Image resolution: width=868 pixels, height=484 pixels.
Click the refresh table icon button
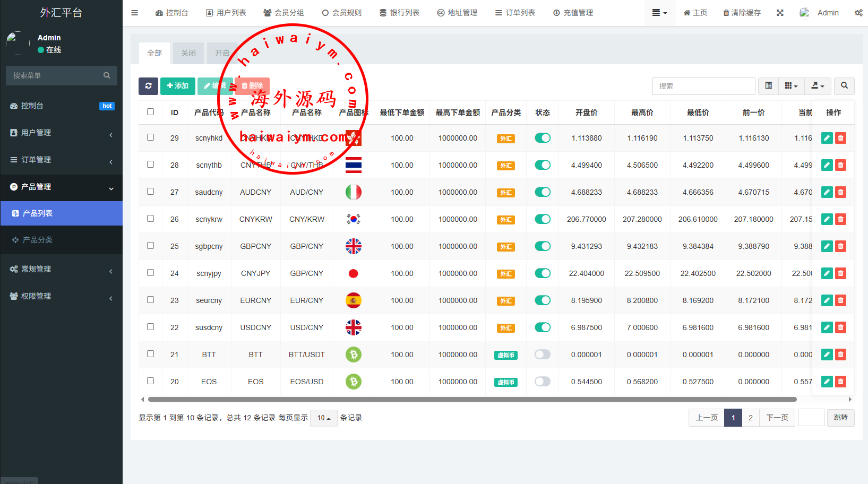click(x=148, y=86)
